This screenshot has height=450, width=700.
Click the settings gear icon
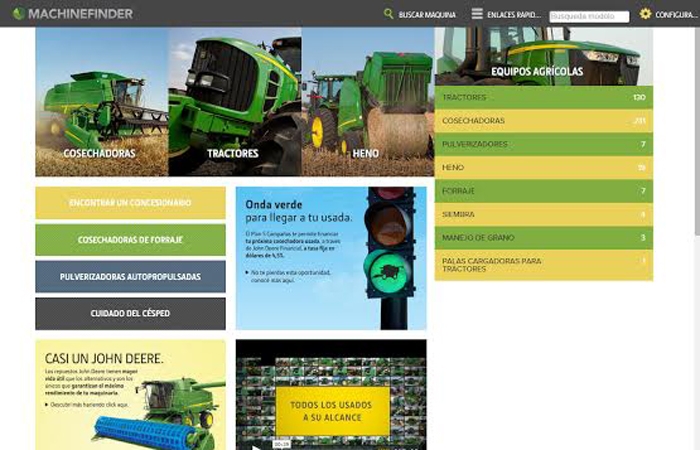pos(645,14)
